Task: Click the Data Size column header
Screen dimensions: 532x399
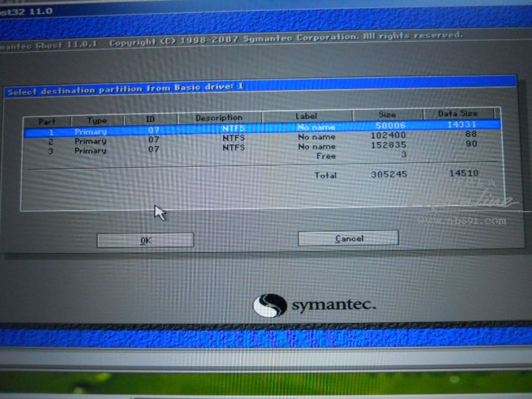Action: (458, 113)
